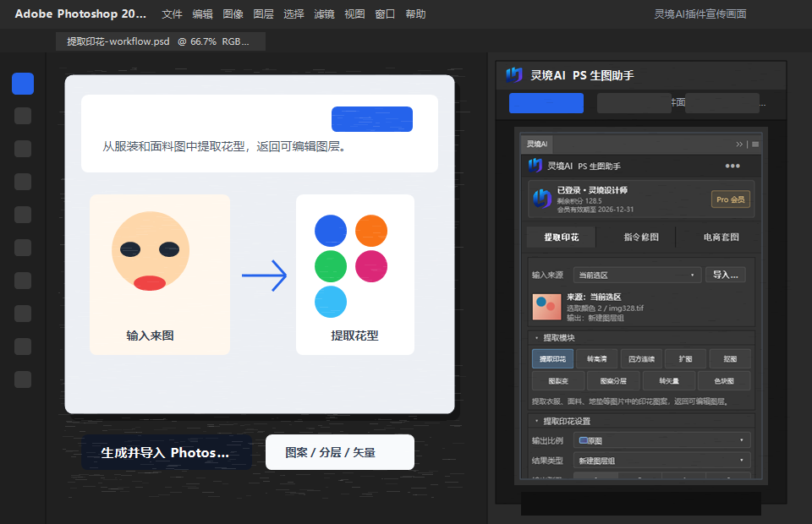
Task: Click the 导入... button
Action: pyautogui.click(x=726, y=275)
